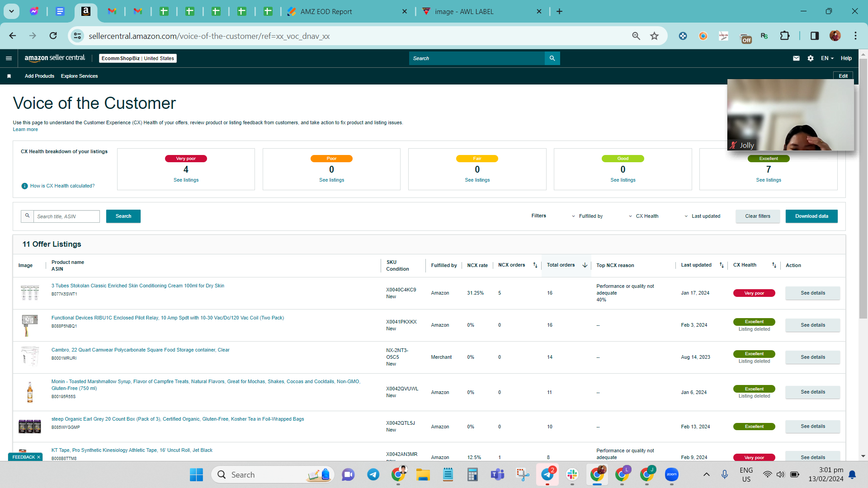
Task: Open the Seller Central hamburger menu
Action: coord(9,58)
